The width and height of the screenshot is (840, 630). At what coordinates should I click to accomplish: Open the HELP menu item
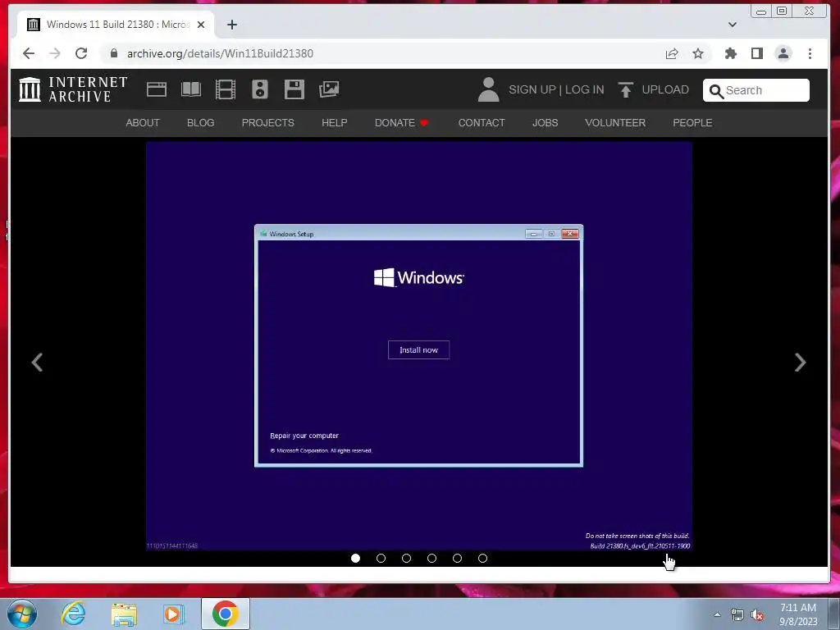pyautogui.click(x=335, y=123)
